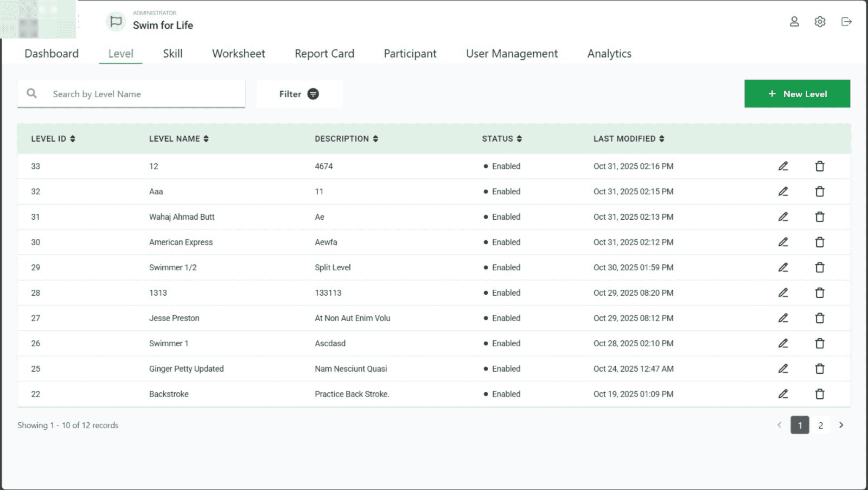Click the next page chevron arrow
This screenshot has width=868, height=490.
(x=841, y=425)
